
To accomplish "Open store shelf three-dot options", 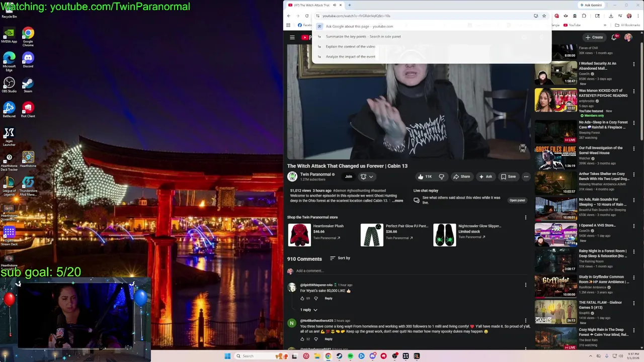I will tap(526, 217).
